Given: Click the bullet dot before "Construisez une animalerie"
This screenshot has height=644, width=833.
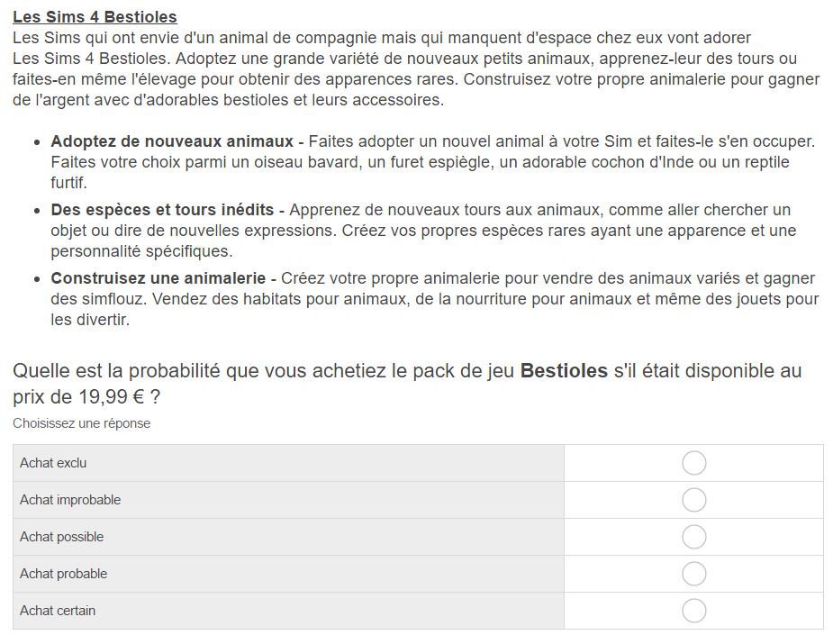Looking at the screenshot, I should pos(37,279).
